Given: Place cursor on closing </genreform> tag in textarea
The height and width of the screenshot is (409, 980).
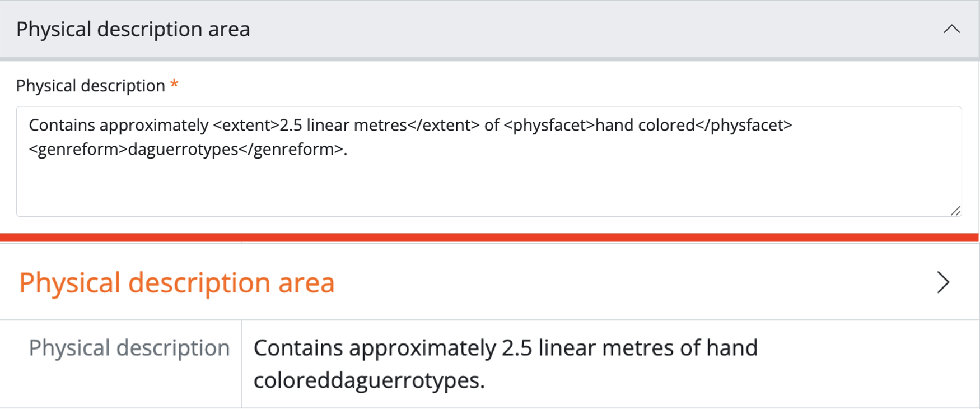Looking at the screenshot, I should point(291,150).
